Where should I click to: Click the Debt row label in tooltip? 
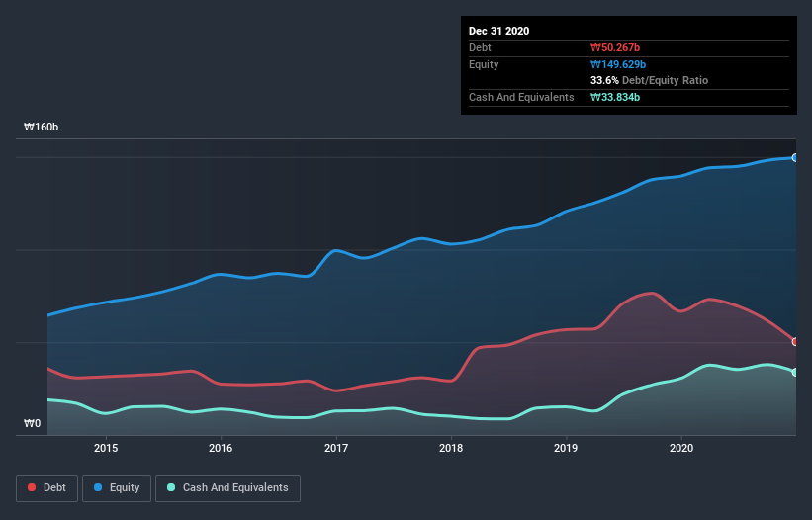(480, 47)
